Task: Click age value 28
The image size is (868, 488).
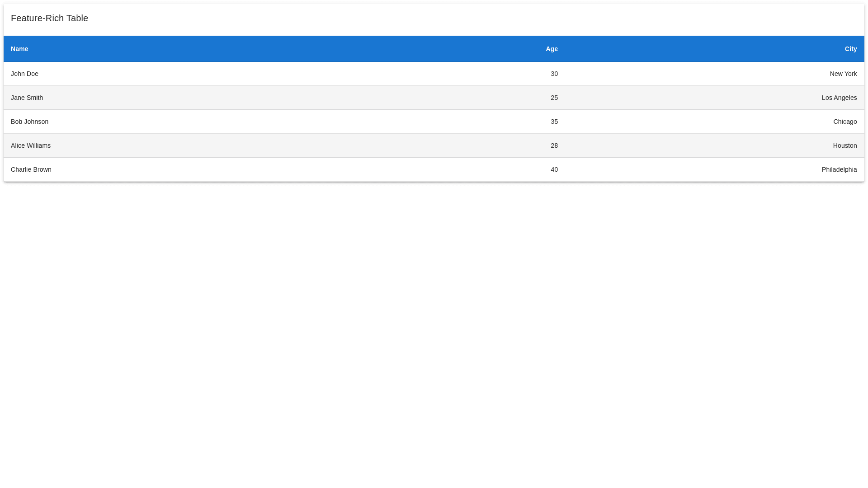Action: (554, 145)
